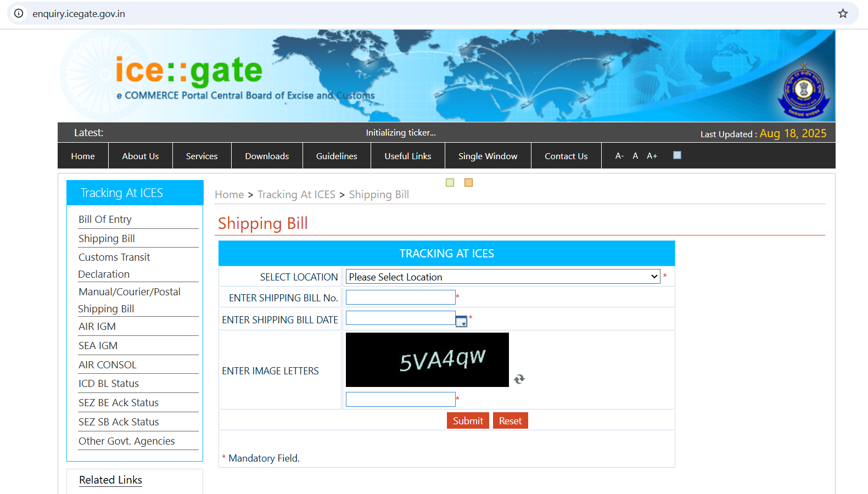The image size is (868, 494).
Task: Open ICD BL Status link
Action: point(109,383)
